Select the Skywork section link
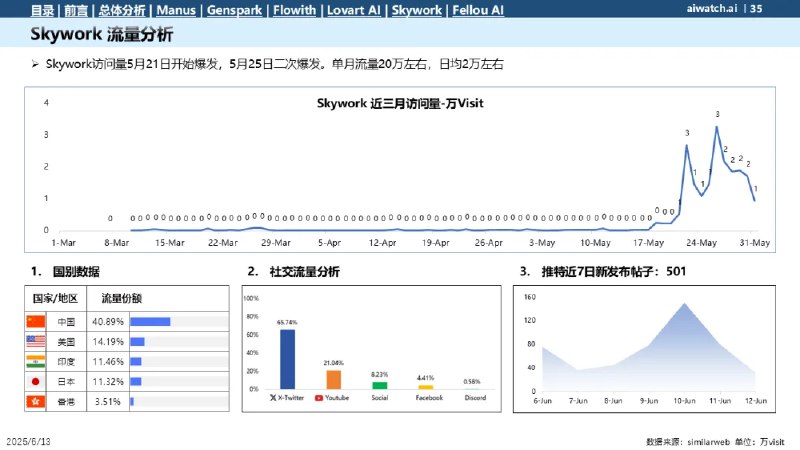 tap(417, 10)
